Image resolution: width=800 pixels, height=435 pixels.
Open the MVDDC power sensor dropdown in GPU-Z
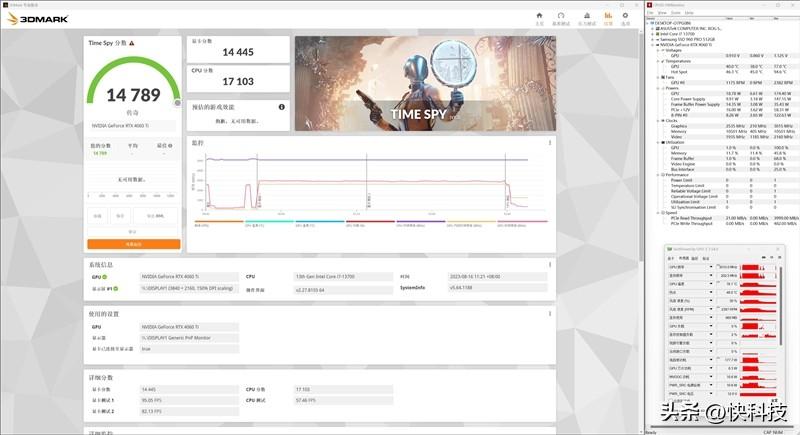(711, 376)
